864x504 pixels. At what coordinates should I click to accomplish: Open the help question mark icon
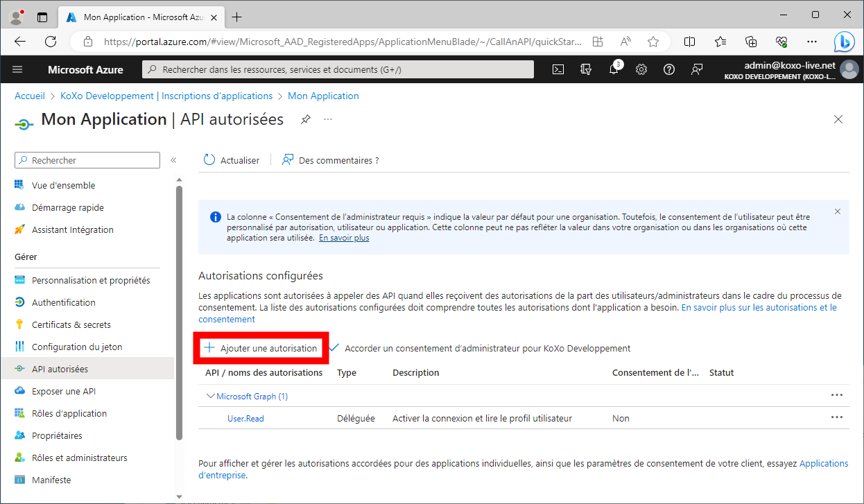tap(669, 69)
